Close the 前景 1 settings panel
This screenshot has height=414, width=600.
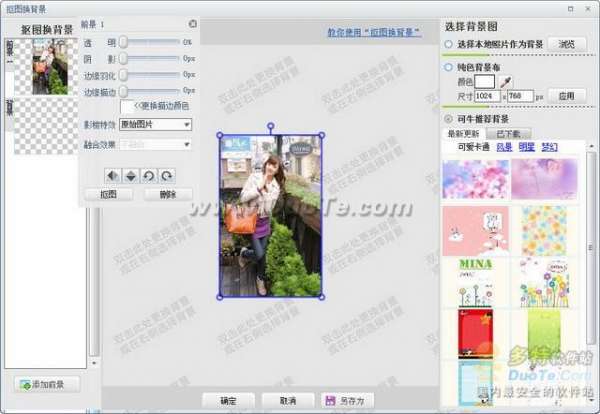pos(192,23)
